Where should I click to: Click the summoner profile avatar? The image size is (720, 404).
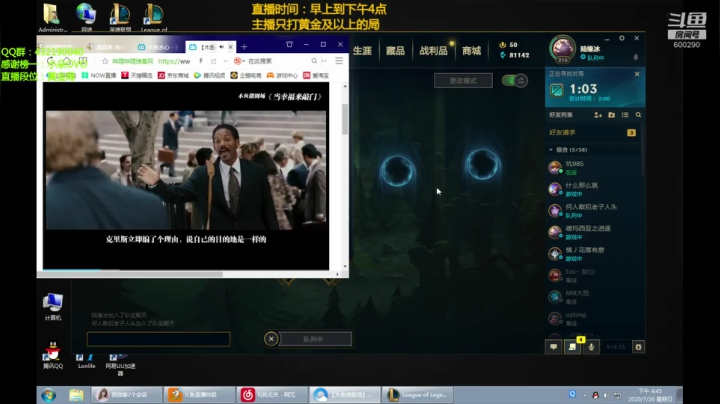coord(562,49)
